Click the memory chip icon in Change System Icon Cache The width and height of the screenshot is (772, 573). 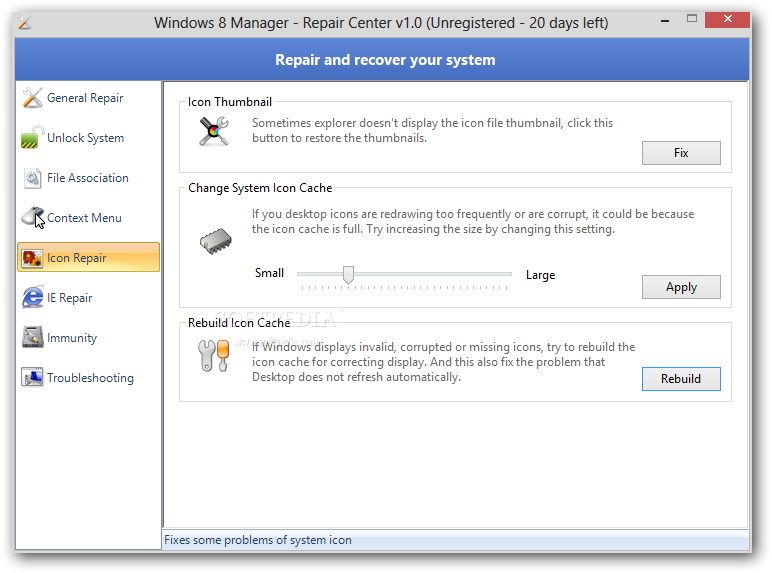coord(216,241)
